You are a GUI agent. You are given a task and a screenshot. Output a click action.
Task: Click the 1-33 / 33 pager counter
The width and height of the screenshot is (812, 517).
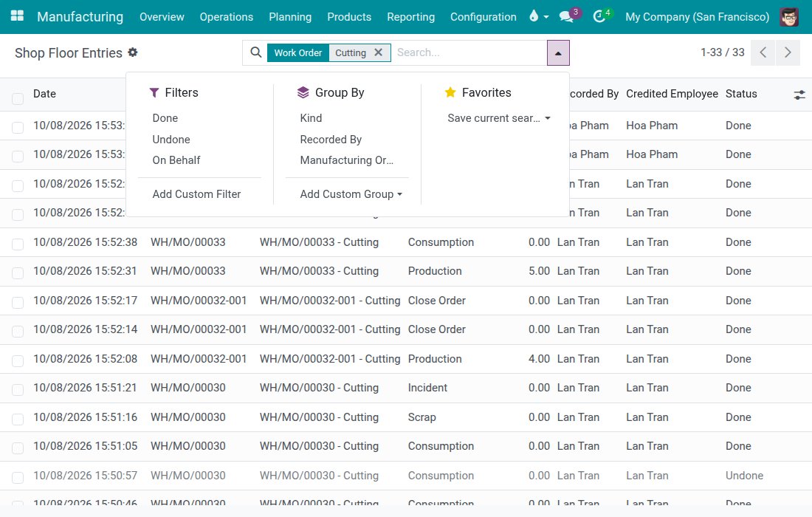pyautogui.click(x=723, y=52)
